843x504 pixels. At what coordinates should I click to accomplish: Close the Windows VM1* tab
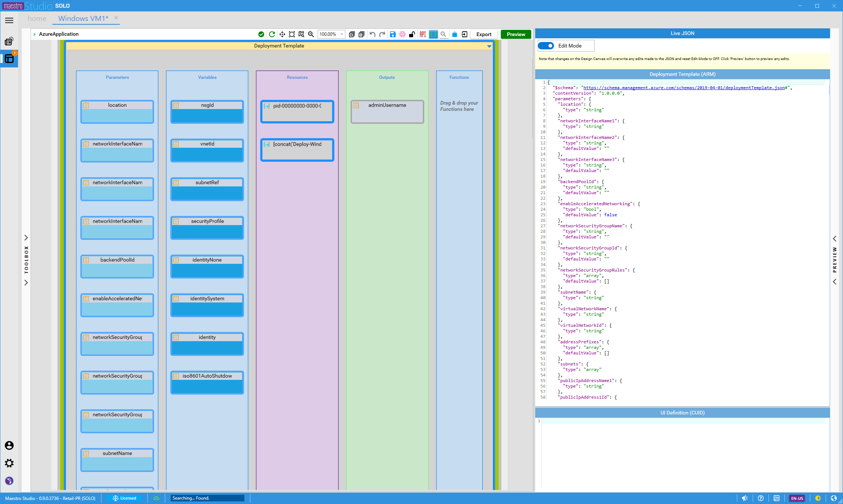[x=116, y=18]
